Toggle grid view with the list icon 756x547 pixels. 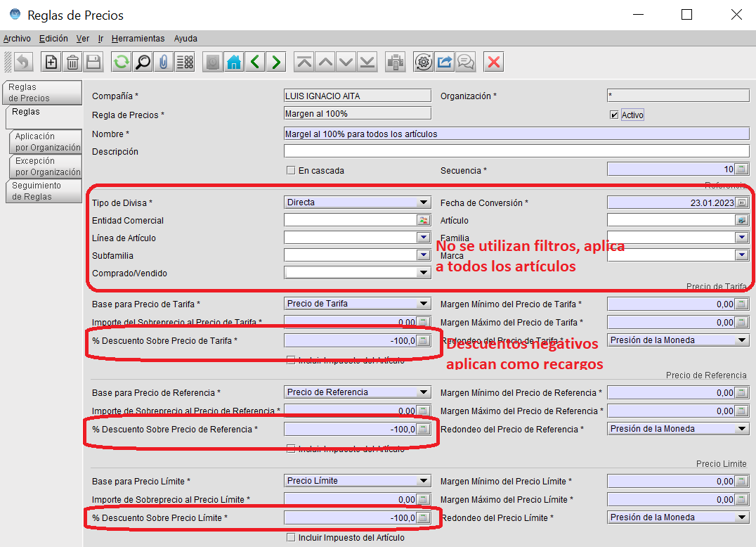coord(185,62)
